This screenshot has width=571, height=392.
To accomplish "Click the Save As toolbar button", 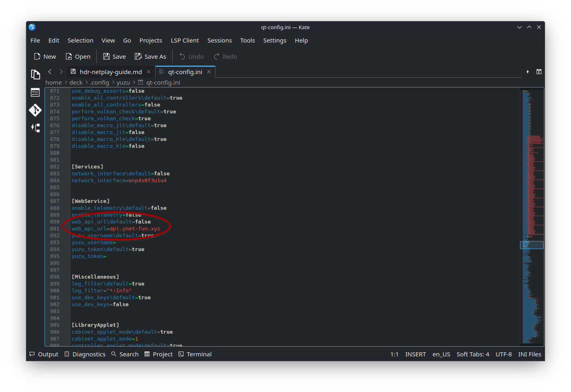I will coord(150,57).
